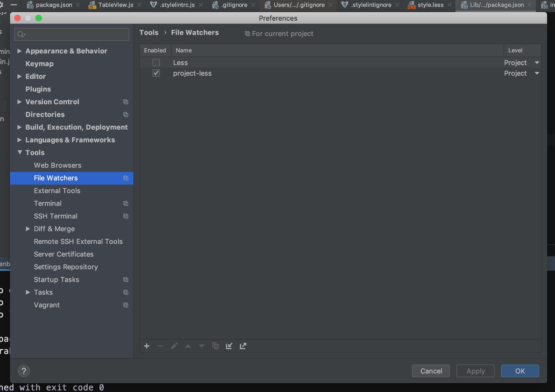Add a new file watcher with plus icon
This screenshot has width=555, height=392.
[x=147, y=346]
